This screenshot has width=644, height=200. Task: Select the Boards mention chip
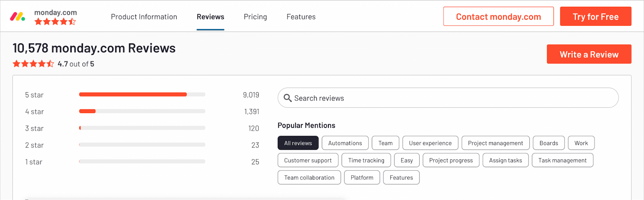coord(549,143)
